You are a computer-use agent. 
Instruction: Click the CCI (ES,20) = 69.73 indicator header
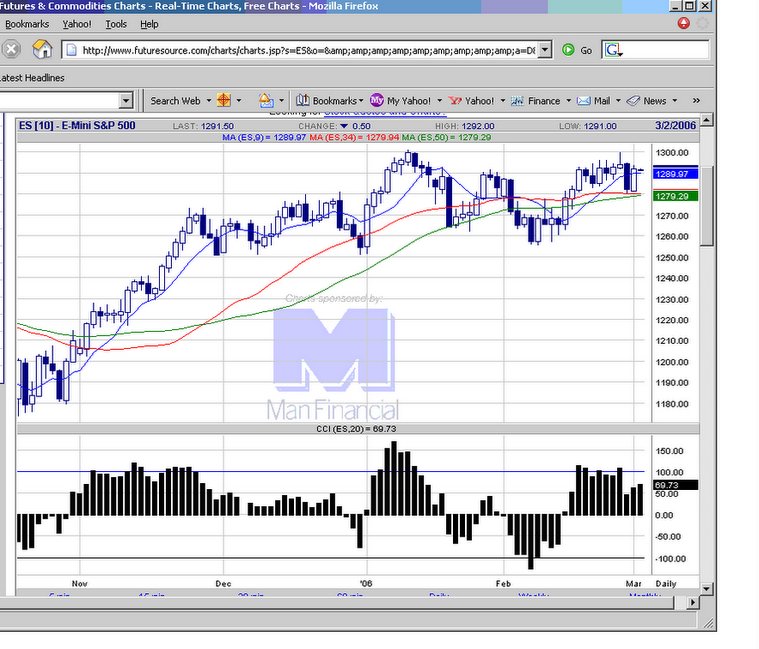click(x=356, y=429)
